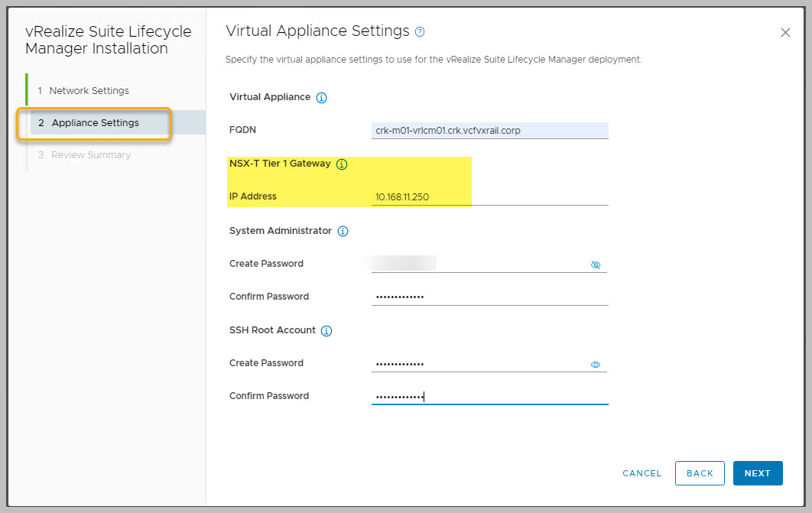
Task: Select step 2 Appliance Settings
Action: pyautogui.click(x=95, y=123)
